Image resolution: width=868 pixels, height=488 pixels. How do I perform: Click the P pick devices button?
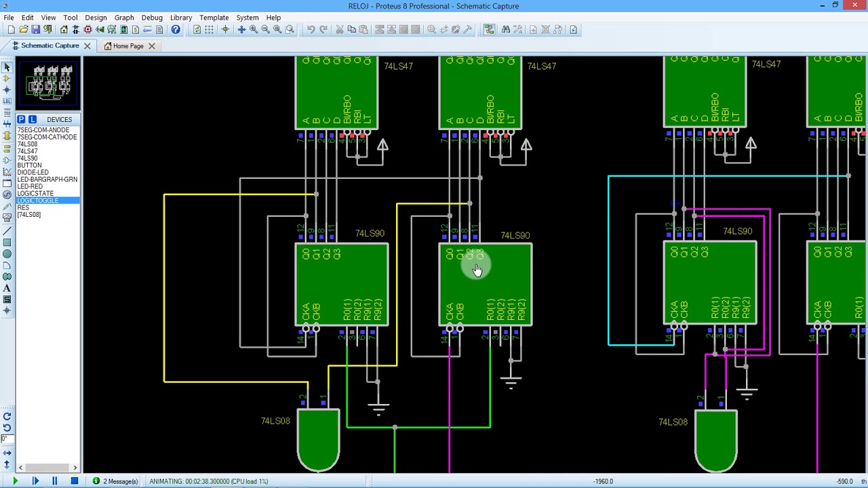tap(21, 119)
